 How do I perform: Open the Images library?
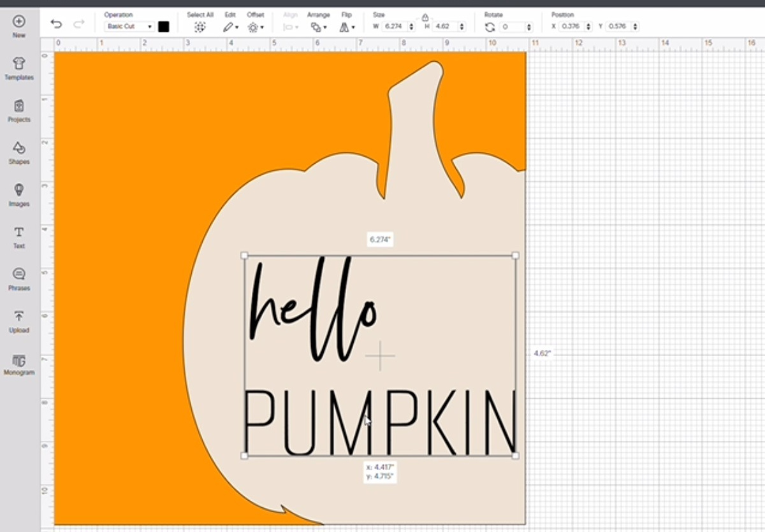[x=19, y=196]
